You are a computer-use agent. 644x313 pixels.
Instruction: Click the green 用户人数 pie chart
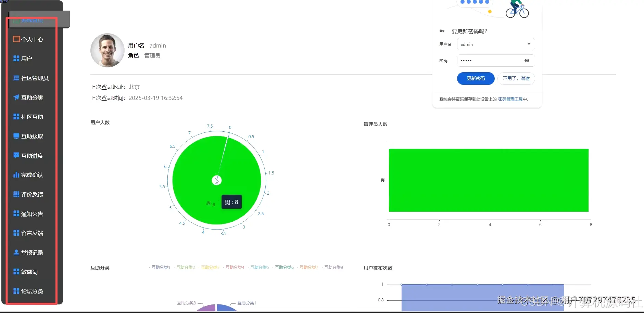[217, 180]
